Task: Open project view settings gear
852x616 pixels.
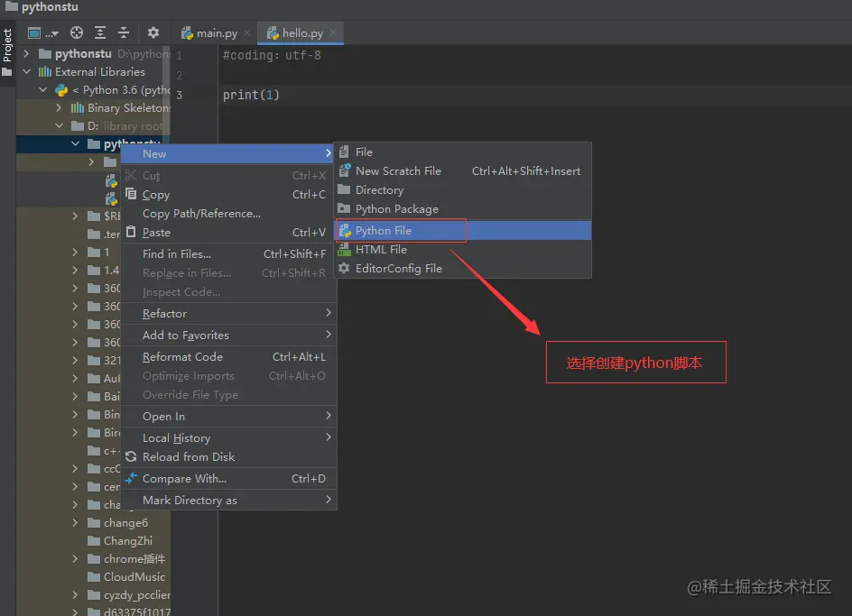Action: (153, 32)
